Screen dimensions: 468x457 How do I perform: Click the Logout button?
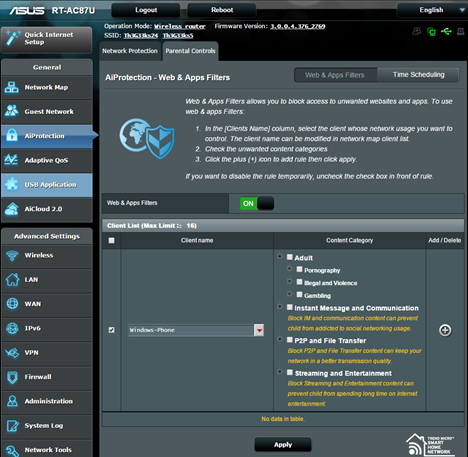click(146, 10)
